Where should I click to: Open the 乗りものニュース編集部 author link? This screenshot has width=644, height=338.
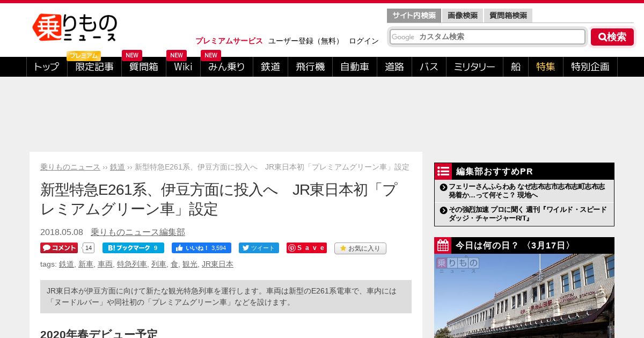[138, 232]
